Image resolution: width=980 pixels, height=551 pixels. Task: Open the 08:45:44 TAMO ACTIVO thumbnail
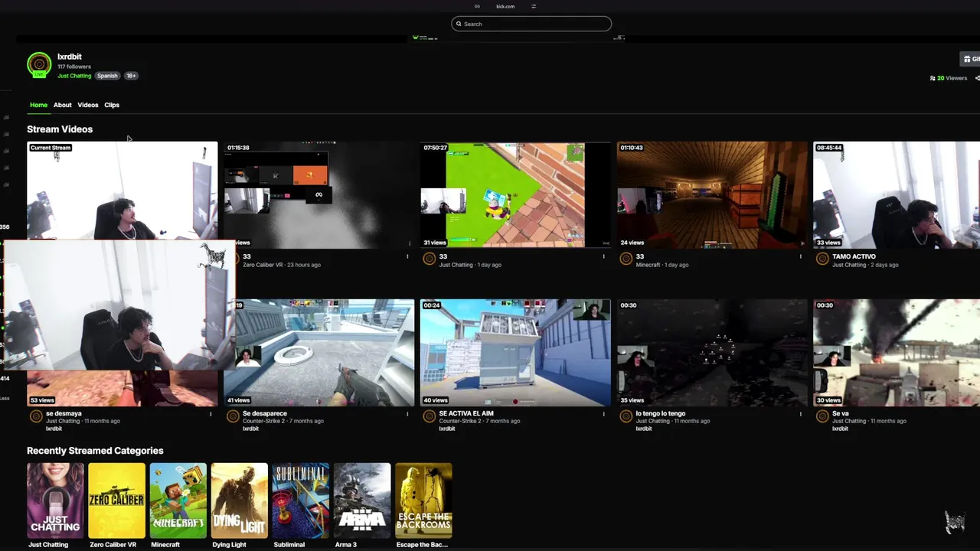(897, 194)
